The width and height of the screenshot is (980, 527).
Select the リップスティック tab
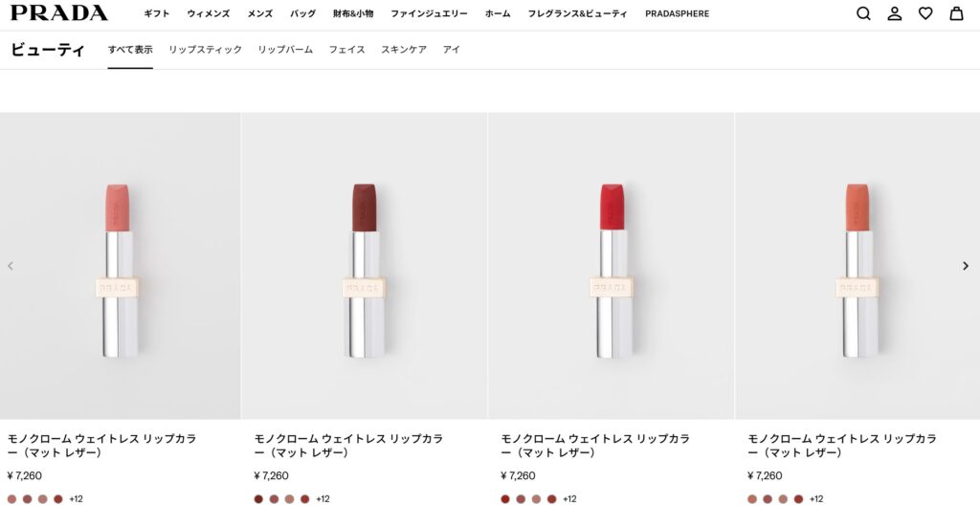coord(205,50)
